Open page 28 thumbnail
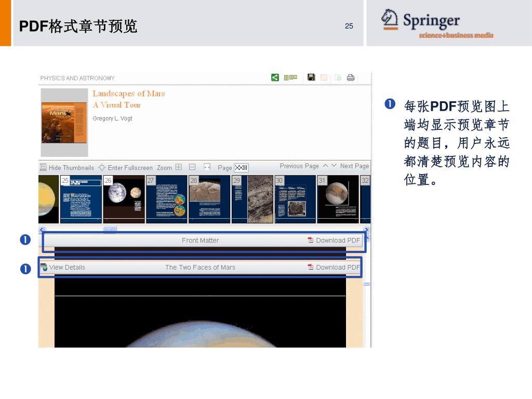 pos(209,199)
